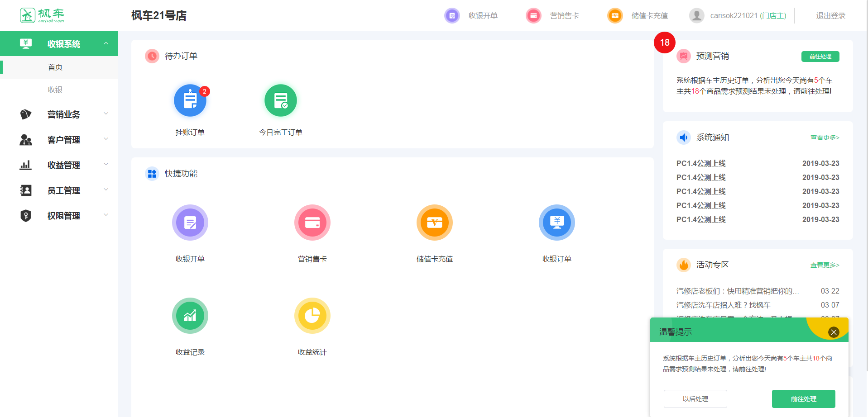Click the 收银订单 blue yen icon
The width and height of the screenshot is (868, 417).
click(556, 223)
